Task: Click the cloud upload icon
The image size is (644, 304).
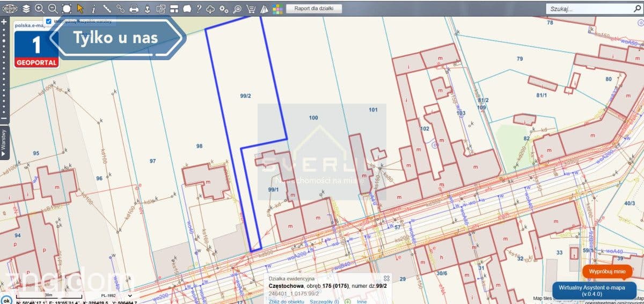Action: click(211, 9)
